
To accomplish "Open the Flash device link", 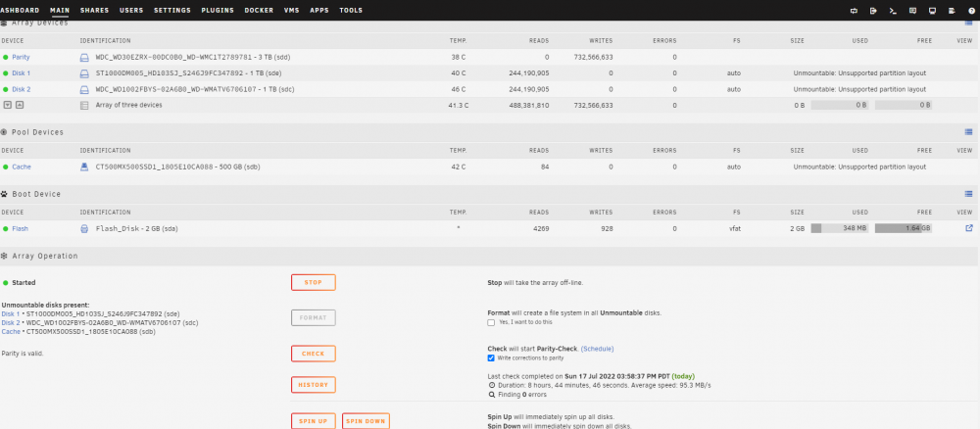I will [20, 229].
